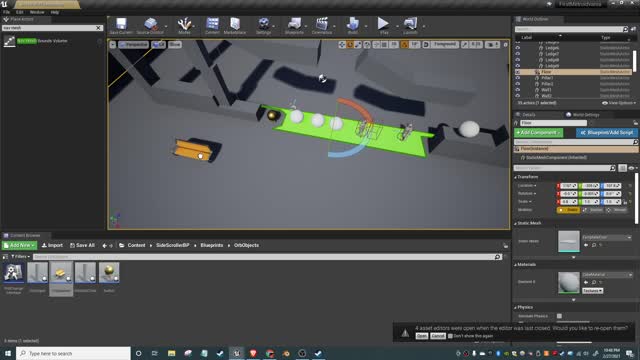Click the green Add Component button
The height and width of the screenshot is (360, 640).
tap(538, 133)
